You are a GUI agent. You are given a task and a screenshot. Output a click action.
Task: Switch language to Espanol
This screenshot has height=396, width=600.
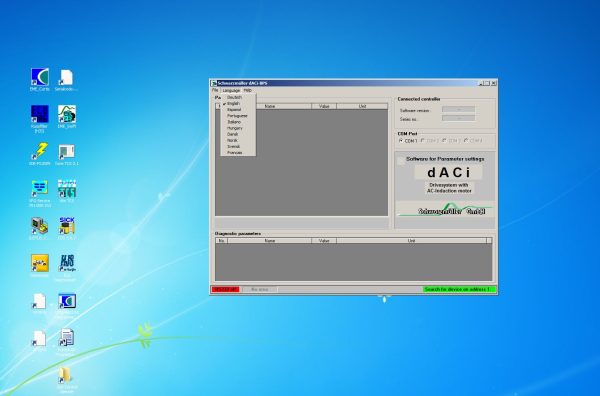[x=238, y=109]
